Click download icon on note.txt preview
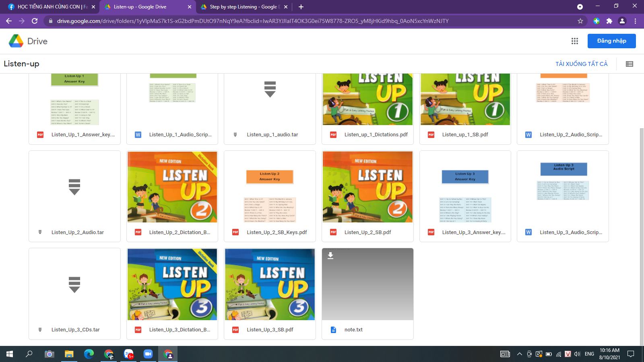The width and height of the screenshot is (644, 362). [x=330, y=256]
